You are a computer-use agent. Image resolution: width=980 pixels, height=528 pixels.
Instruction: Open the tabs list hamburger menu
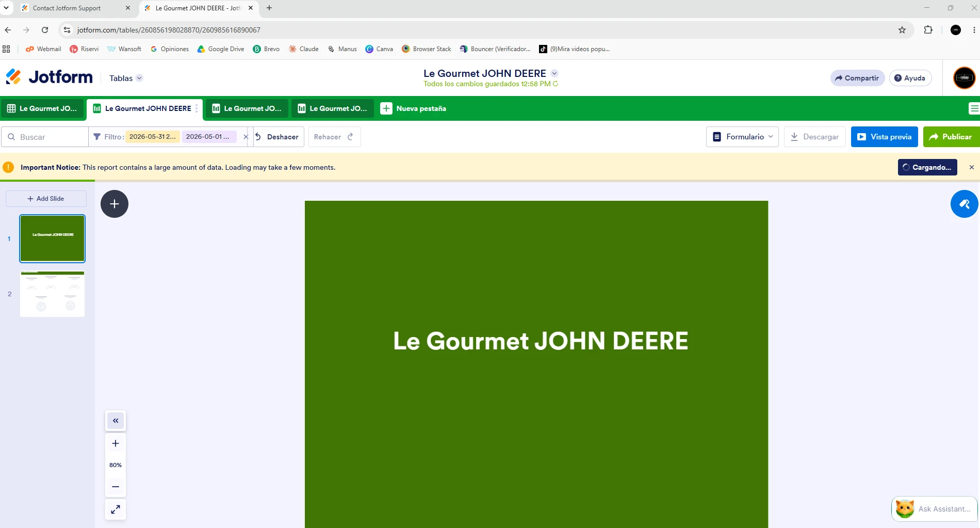974,108
